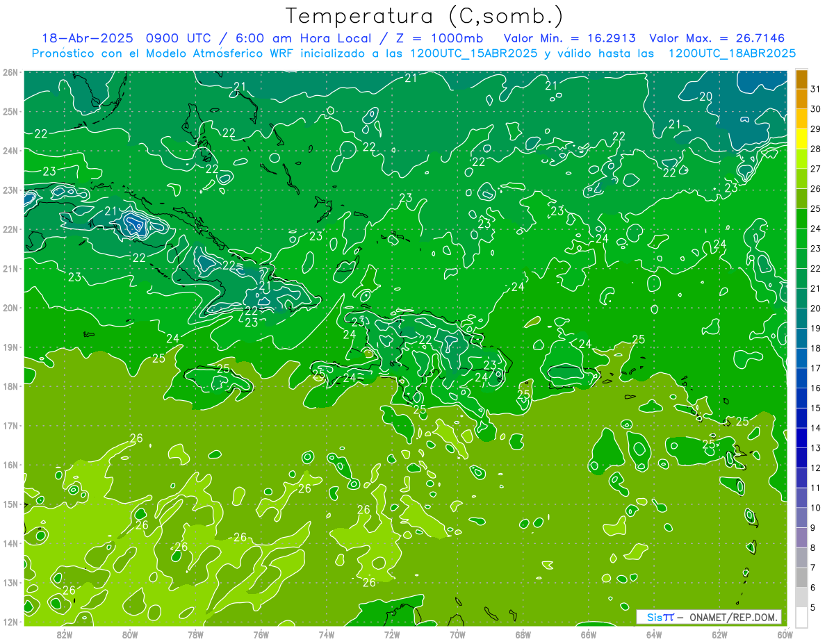The height and width of the screenshot is (644, 834).
Task: Click the '62W' longitude axis label
Action: coord(719,634)
